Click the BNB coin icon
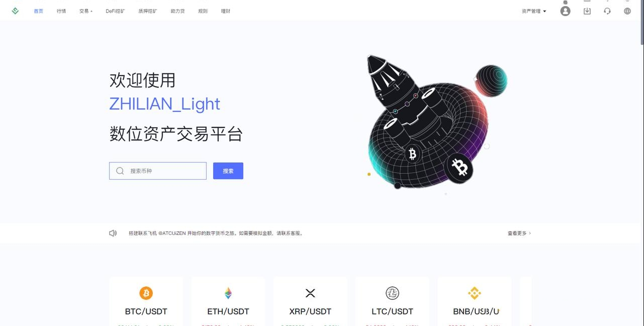Screen dimensions: 644x326 point(475,293)
